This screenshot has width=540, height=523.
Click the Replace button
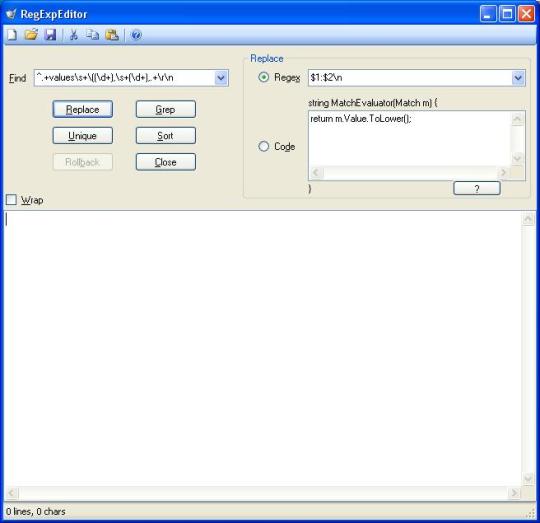click(x=83, y=109)
